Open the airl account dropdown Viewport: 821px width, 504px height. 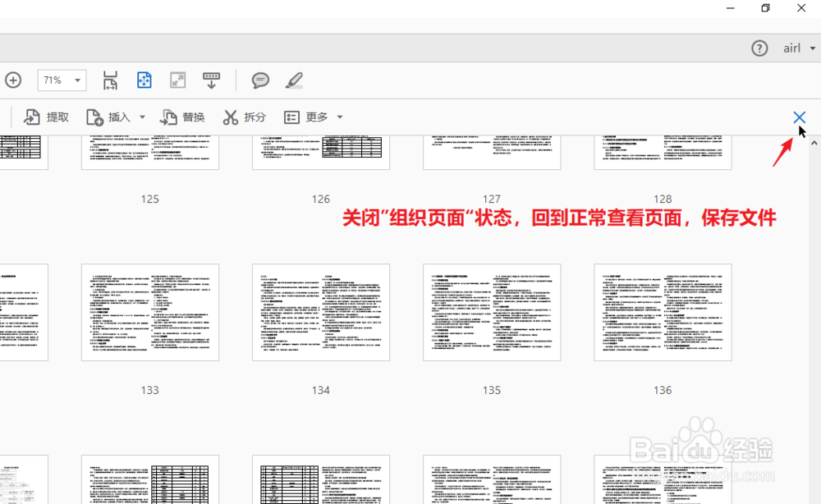[x=800, y=48]
